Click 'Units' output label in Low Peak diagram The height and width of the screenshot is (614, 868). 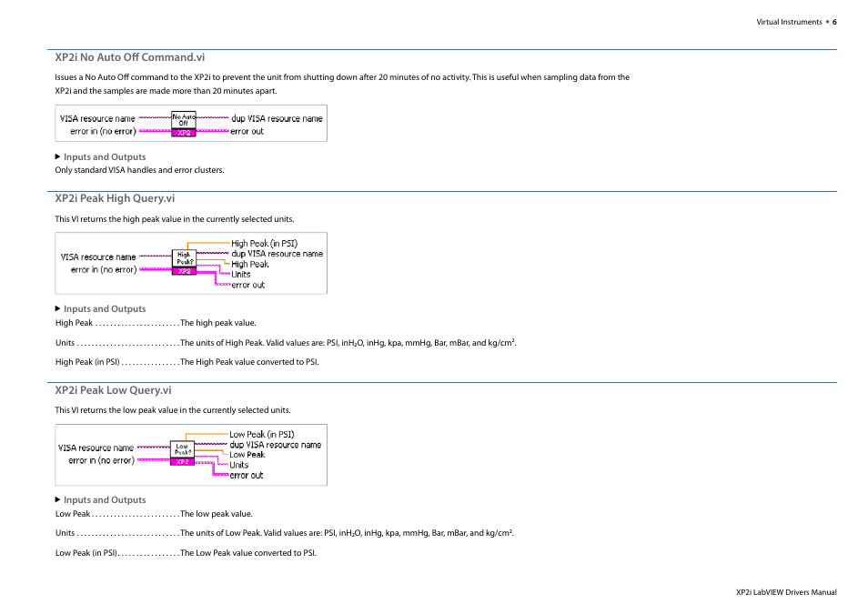pyautogui.click(x=239, y=465)
